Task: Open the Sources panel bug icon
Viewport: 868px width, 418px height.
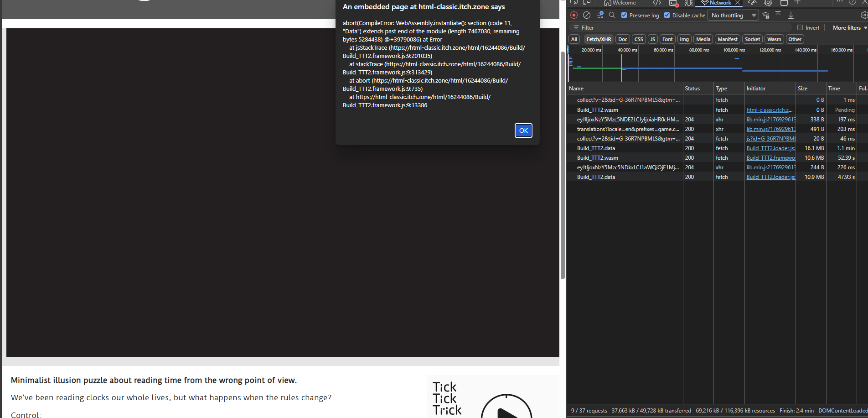Action: point(689,3)
